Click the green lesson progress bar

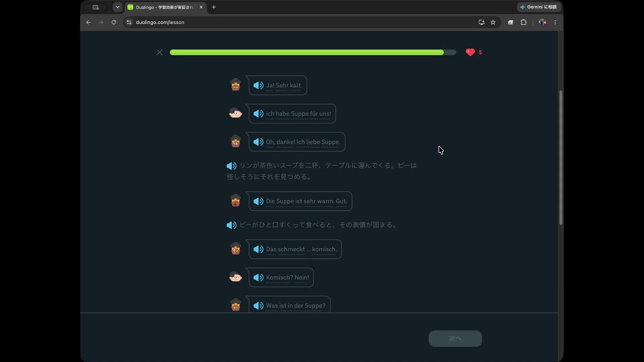pos(313,52)
